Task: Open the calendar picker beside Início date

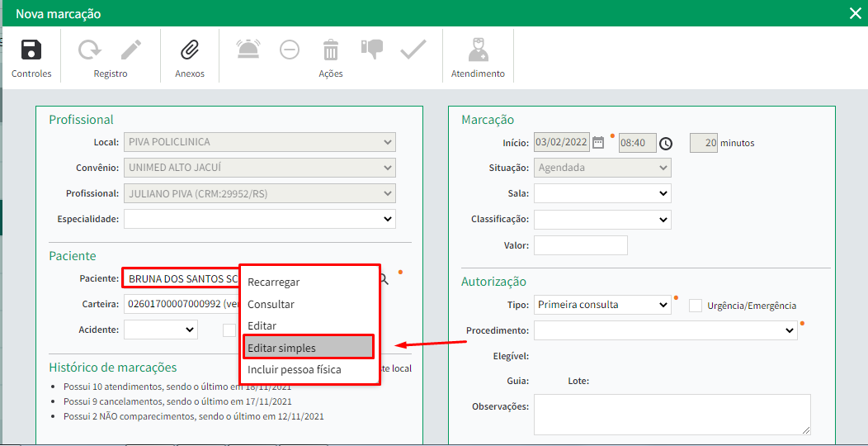Action: click(599, 143)
